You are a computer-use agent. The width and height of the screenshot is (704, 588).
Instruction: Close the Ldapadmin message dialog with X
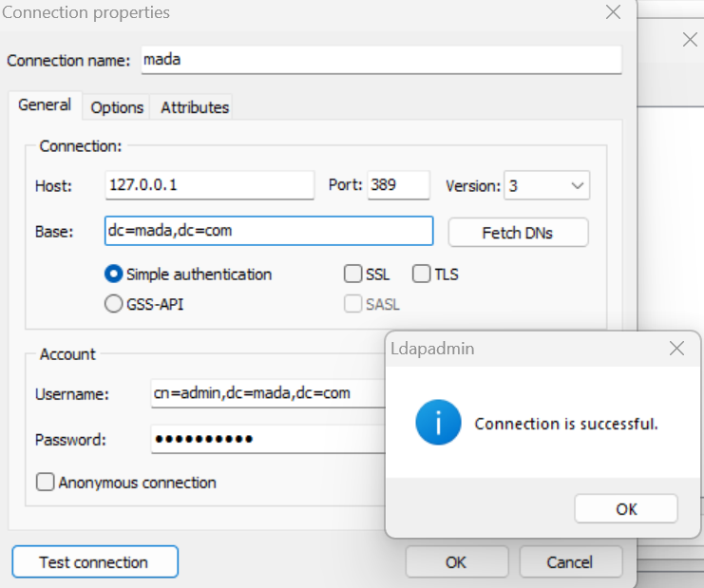676,349
